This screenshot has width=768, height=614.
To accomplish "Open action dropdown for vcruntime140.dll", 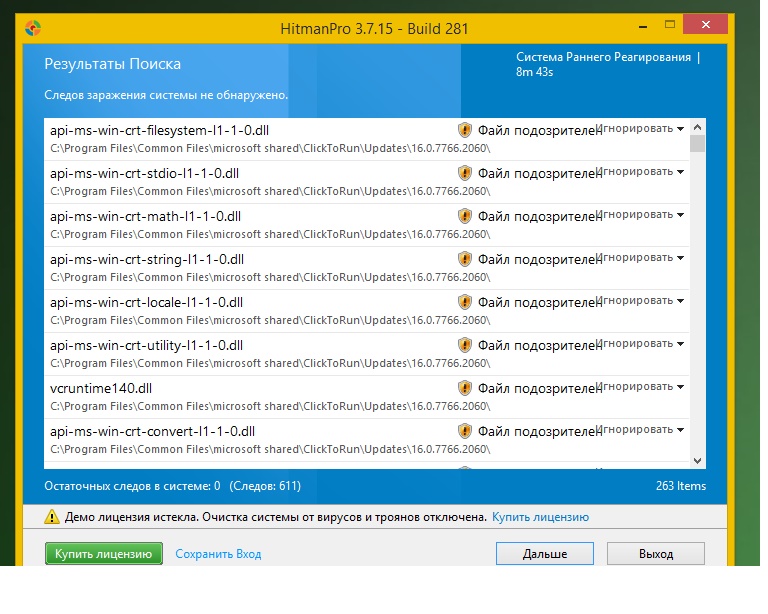I will [641, 387].
